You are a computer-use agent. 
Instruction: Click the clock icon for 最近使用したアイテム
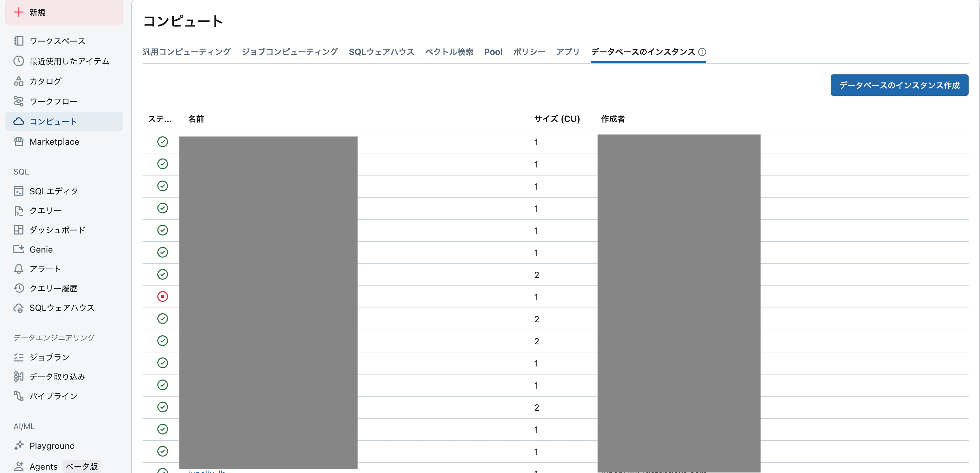(19, 61)
